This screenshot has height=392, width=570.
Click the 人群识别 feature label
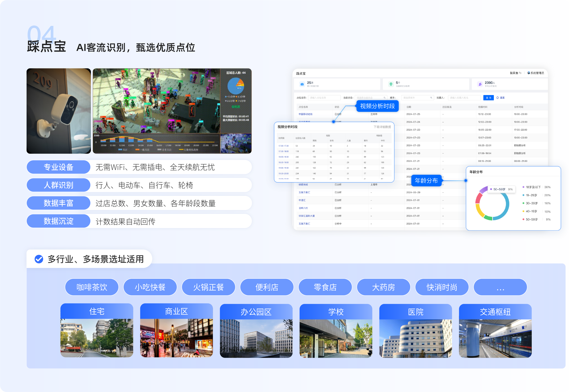[x=58, y=185]
